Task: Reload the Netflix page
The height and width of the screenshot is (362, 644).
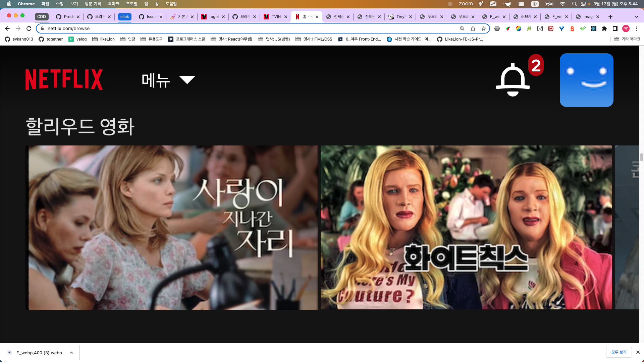Action: coord(29,28)
